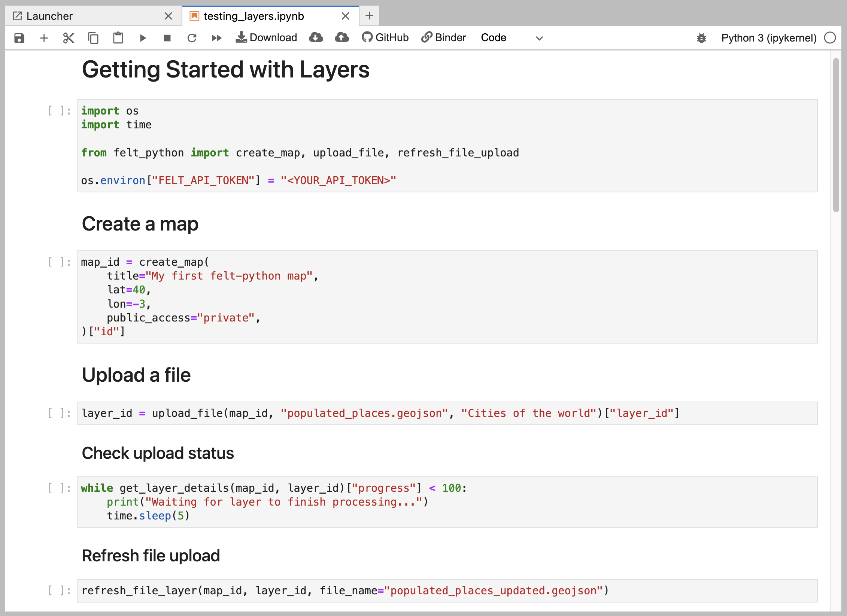The height and width of the screenshot is (616, 847).
Task: Select the create_map code cell
Action: 447,297
